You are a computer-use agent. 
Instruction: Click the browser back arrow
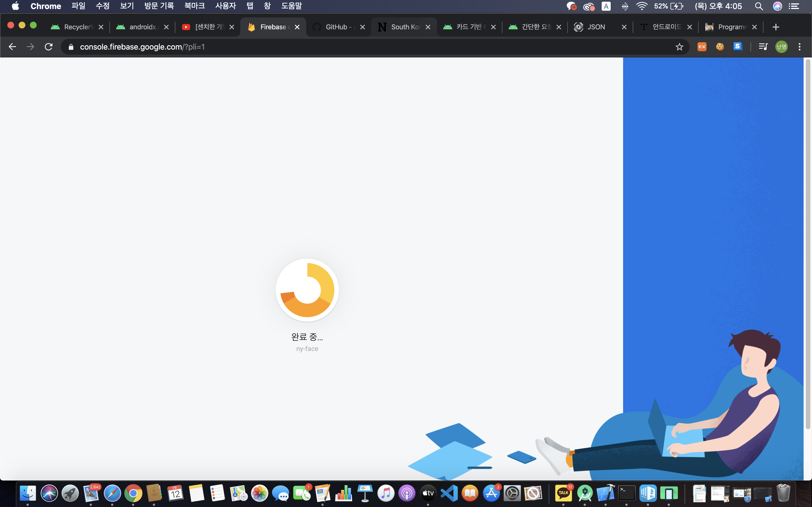point(12,46)
